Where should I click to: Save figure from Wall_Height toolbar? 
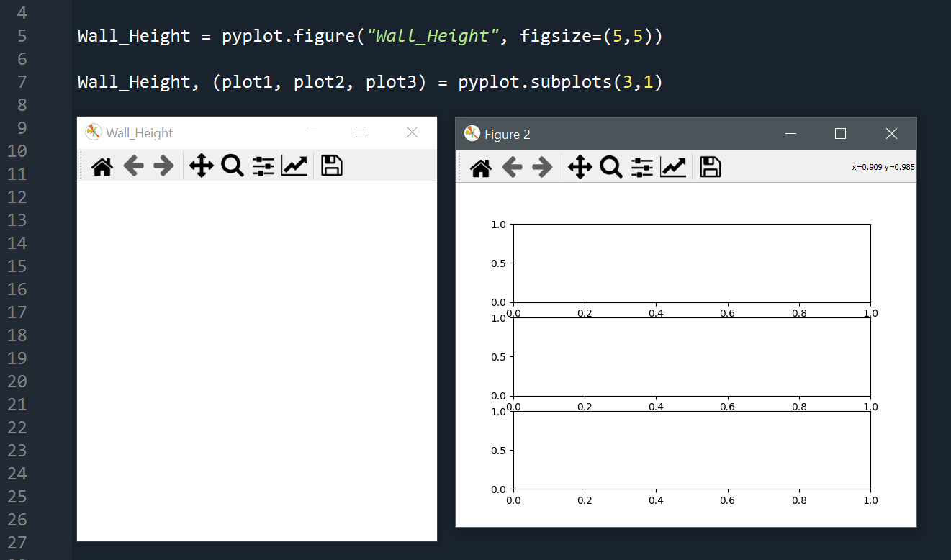coord(331,166)
